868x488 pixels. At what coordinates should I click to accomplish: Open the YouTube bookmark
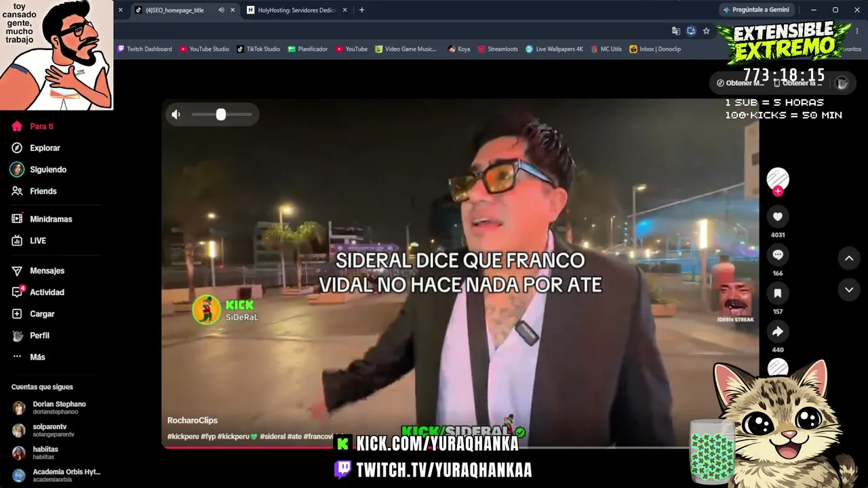(x=352, y=49)
